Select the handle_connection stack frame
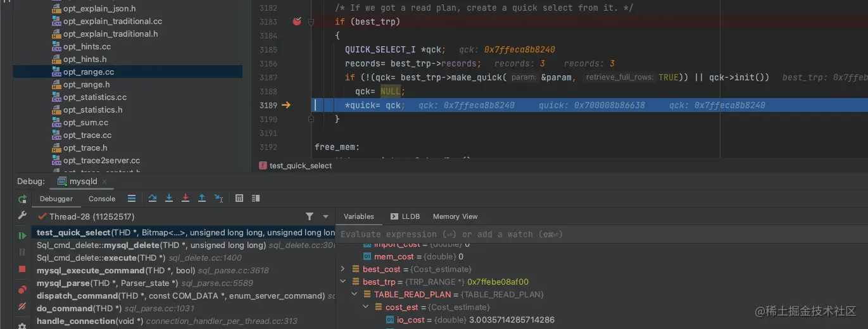 pyautogui.click(x=184, y=321)
